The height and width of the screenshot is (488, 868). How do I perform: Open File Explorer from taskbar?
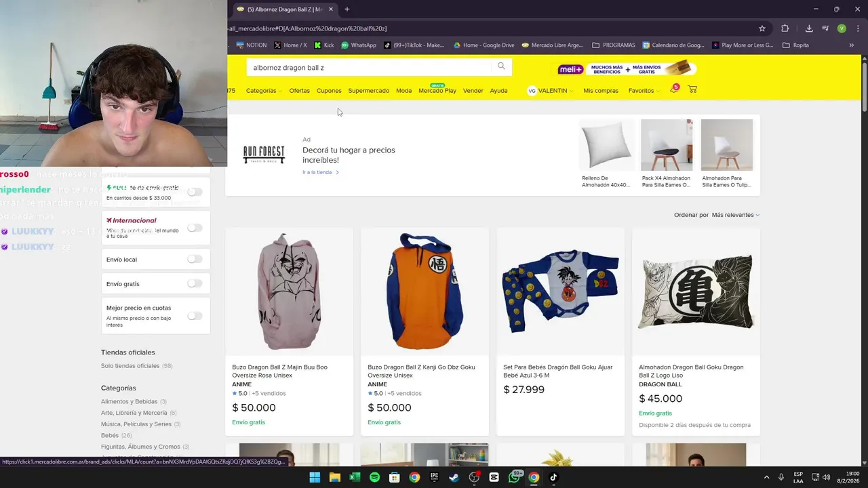click(334, 477)
